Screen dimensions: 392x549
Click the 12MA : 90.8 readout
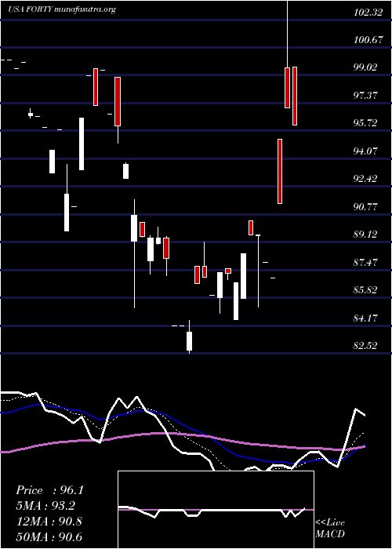49,521
